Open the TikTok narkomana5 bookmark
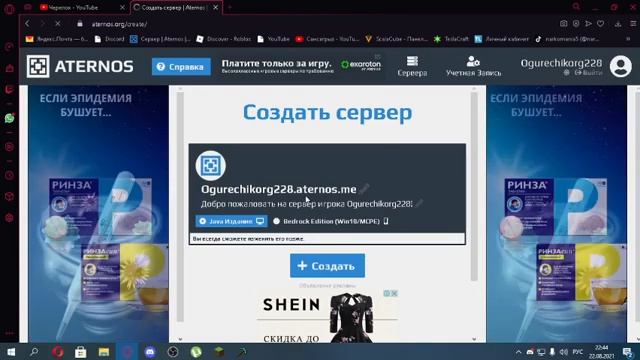Screen dimensions: 640x360 (567, 39)
